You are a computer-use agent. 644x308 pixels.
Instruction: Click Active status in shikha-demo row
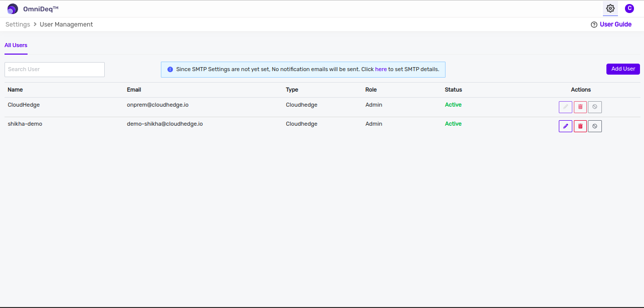[453, 124]
